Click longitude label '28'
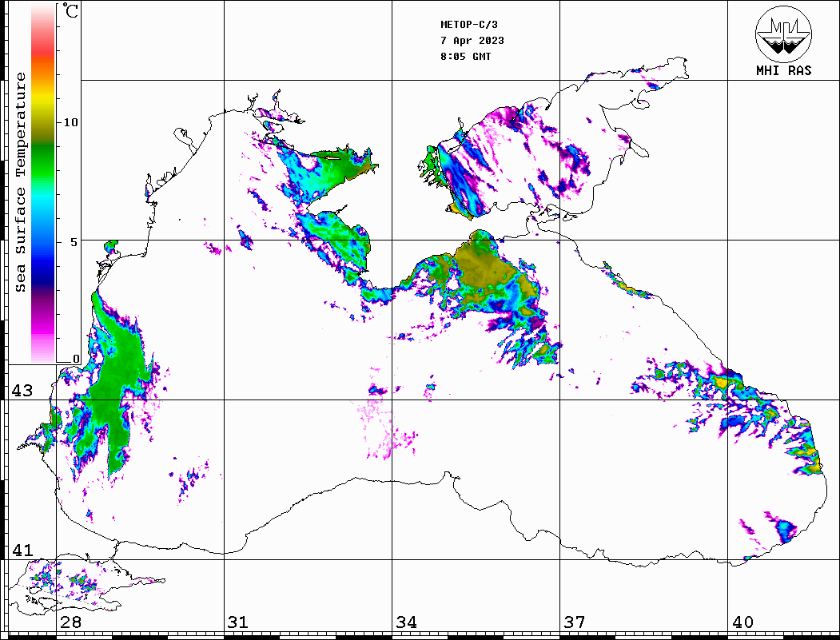Screen dimensions: 840x640 [x=70, y=622]
